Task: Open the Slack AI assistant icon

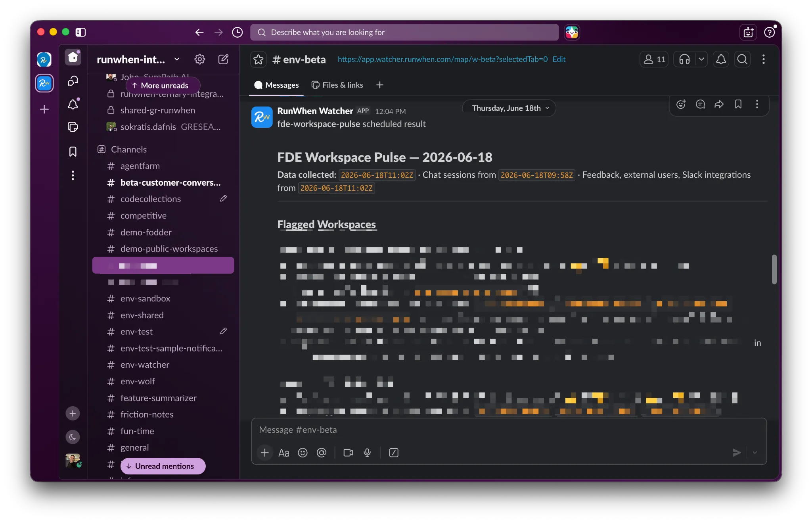Action: point(572,32)
